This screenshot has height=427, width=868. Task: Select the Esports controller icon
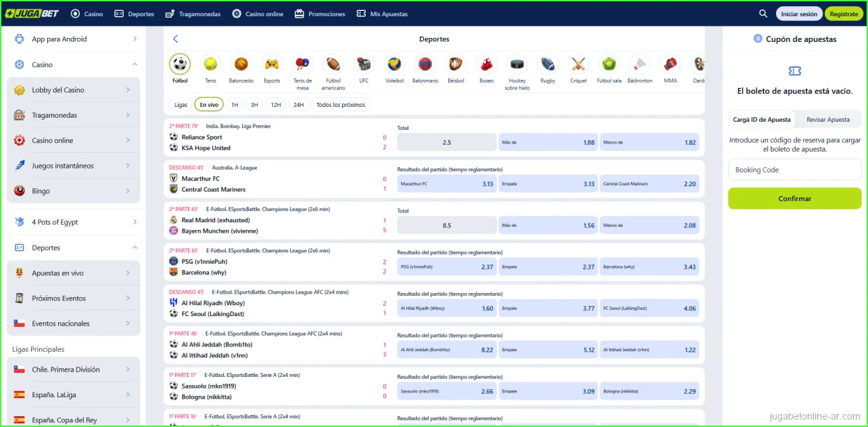coord(272,64)
